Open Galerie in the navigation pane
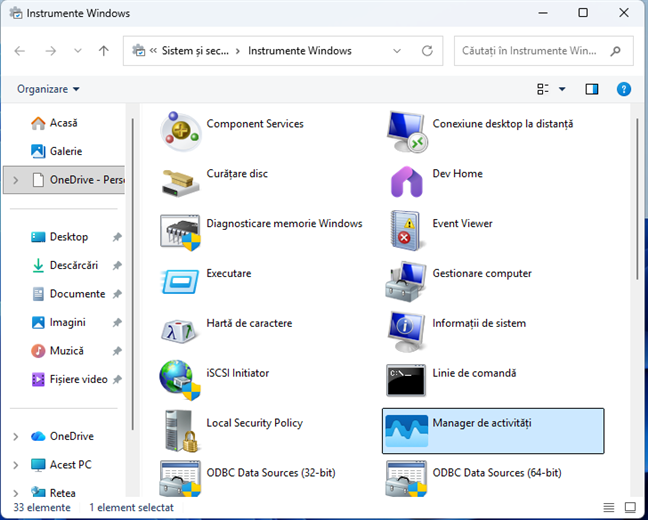The width and height of the screenshot is (648, 520). [56, 151]
